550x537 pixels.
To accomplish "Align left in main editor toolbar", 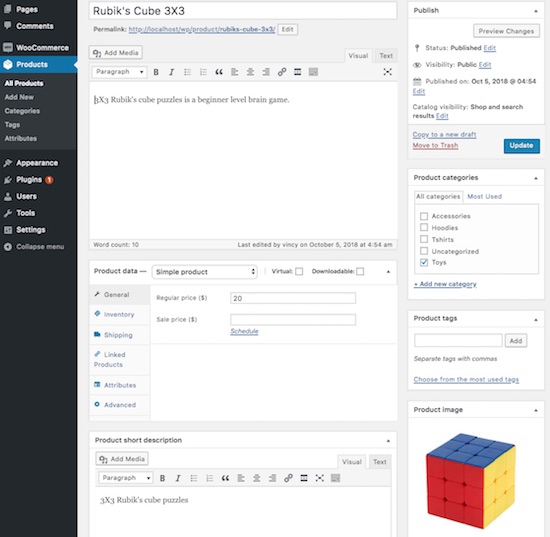I will (x=235, y=72).
